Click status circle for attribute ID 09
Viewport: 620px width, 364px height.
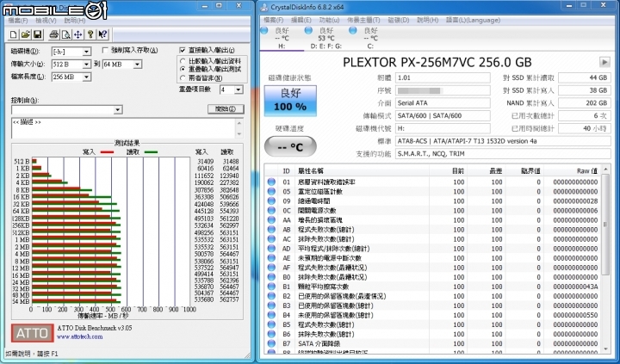tap(271, 201)
